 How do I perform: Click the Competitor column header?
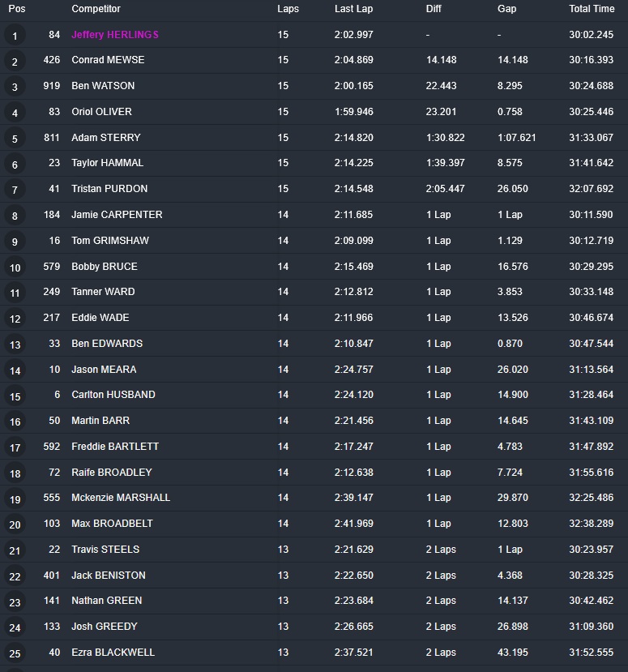(96, 9)
